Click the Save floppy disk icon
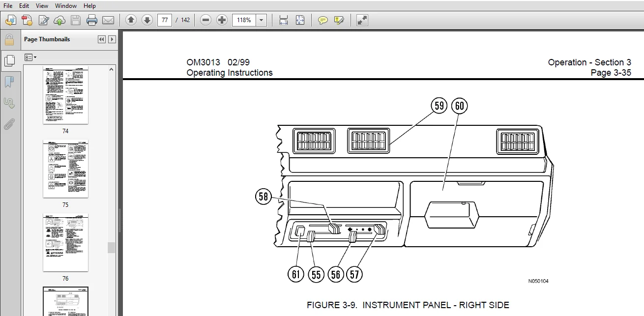This screenshot has height=316, width=644. pyautogui.click(x=76, y=20)
